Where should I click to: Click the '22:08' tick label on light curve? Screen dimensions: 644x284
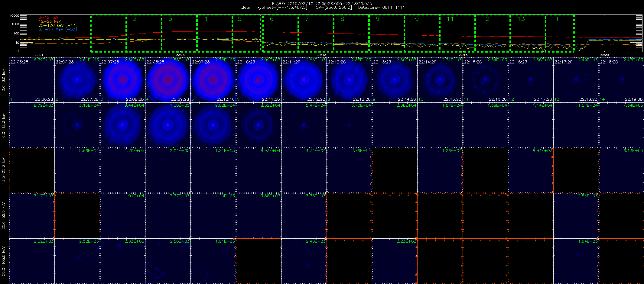click(180, 55)
